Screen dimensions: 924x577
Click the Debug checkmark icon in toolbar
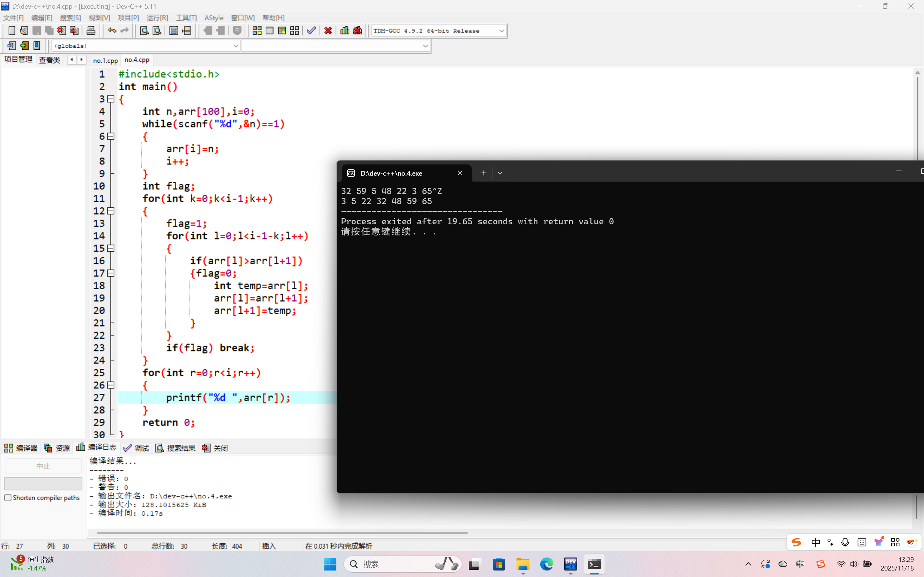point(311,31)
